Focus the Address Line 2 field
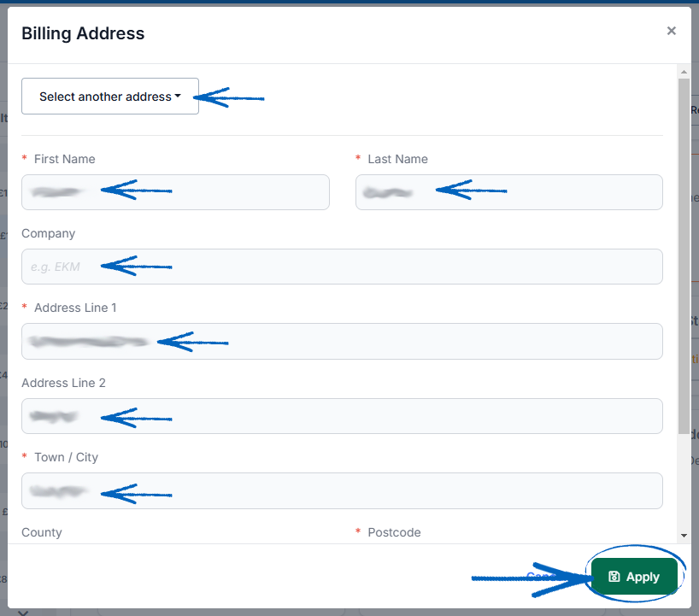699x616 pixels. [342, 416]
